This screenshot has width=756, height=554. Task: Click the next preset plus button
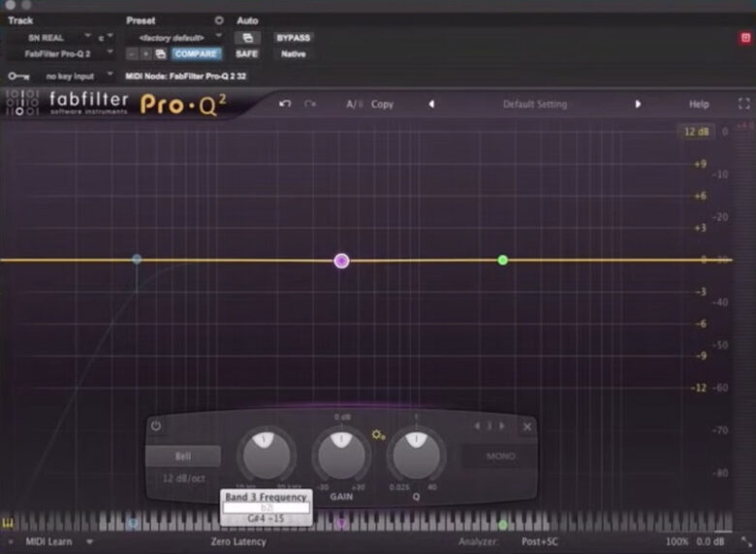click(145, 54)
